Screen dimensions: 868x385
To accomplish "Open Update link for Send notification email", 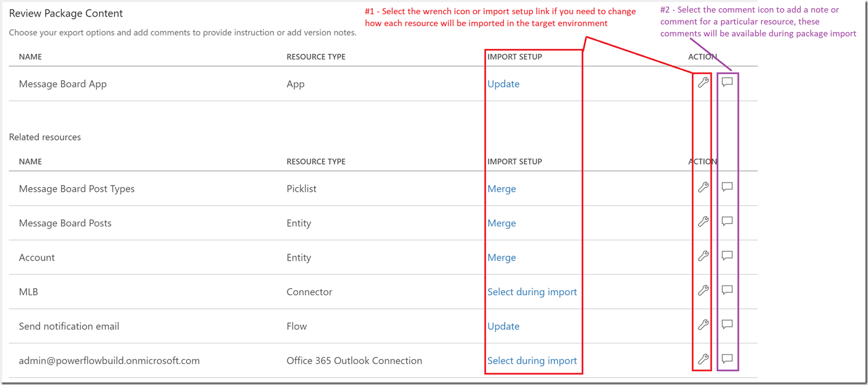I will coord(503,326).
